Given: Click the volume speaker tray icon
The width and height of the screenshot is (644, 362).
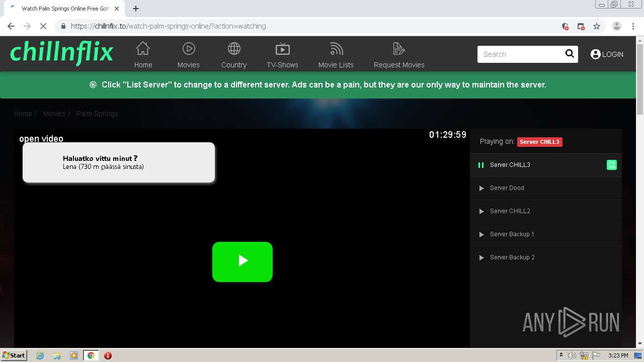Looking at the screenshot, I should point(572,355).
